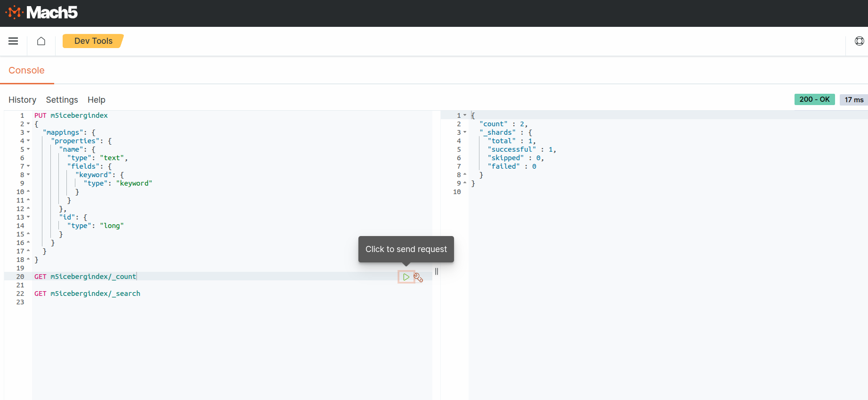
Task: Go to Home via house icon
Action: 41,41
